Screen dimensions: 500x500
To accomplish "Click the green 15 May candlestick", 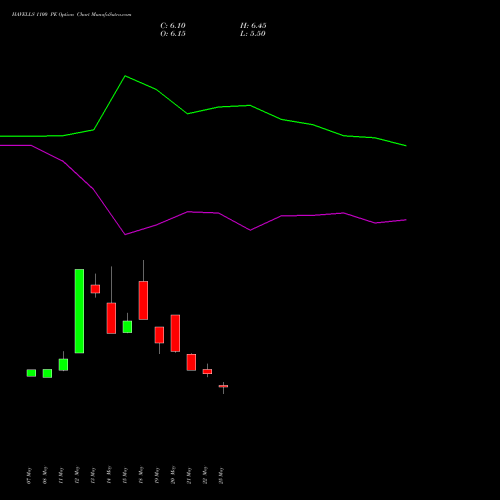I will coord(127,327).
